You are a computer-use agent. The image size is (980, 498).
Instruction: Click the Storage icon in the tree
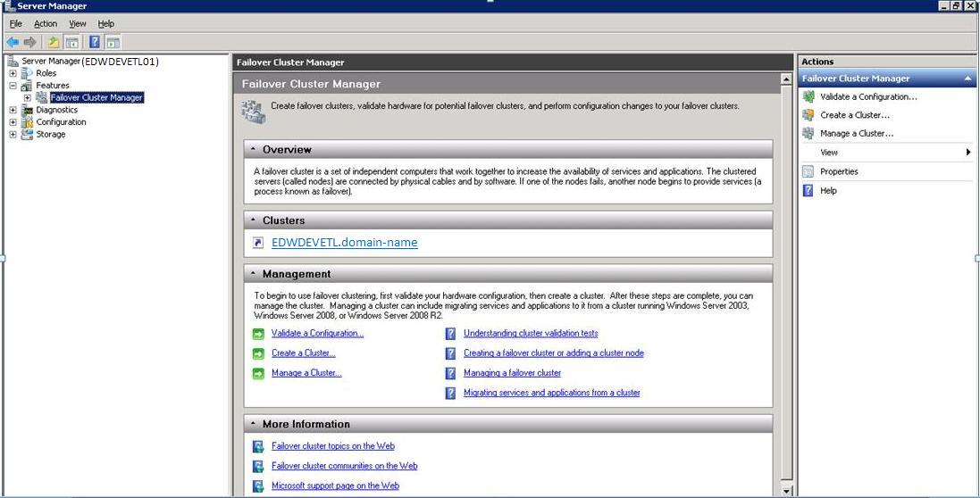point(26,134)
